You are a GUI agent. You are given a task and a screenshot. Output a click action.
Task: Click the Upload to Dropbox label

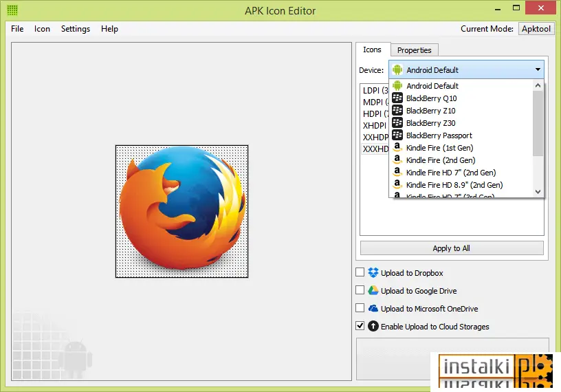(412, 273)
